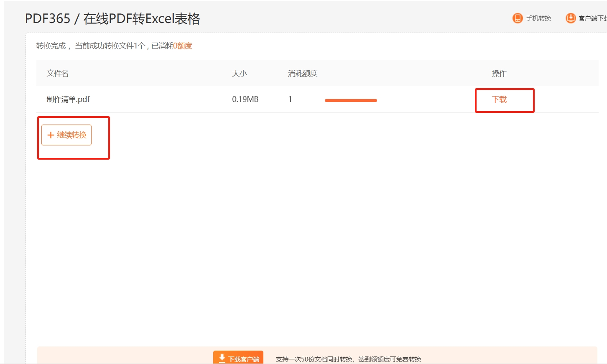This screenshot has height=364, width=607.
Task: Click the mobile phone conversion icon
Action: [518, 18]
